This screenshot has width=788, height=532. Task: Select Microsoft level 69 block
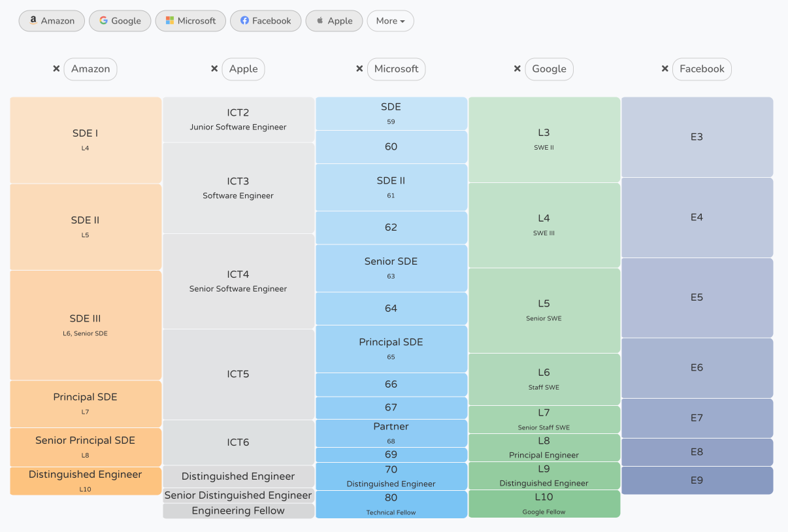(391, 455)
